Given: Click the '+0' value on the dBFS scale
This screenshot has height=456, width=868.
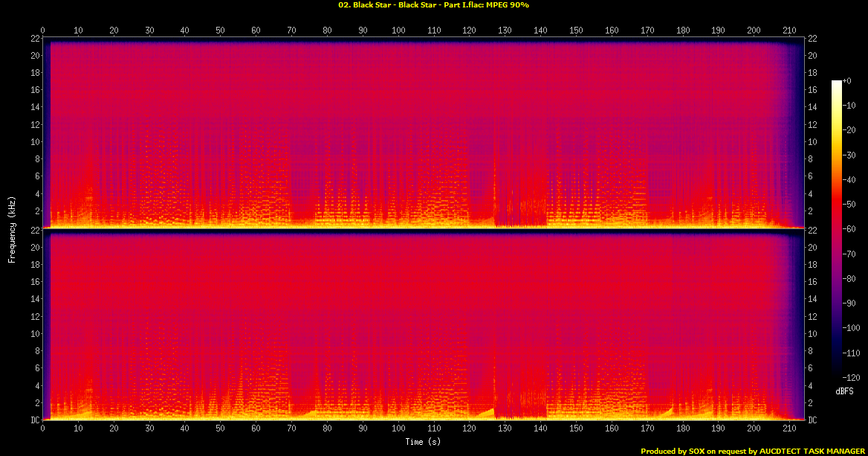Looking at the screenshot, I should (x=847, y=81).
